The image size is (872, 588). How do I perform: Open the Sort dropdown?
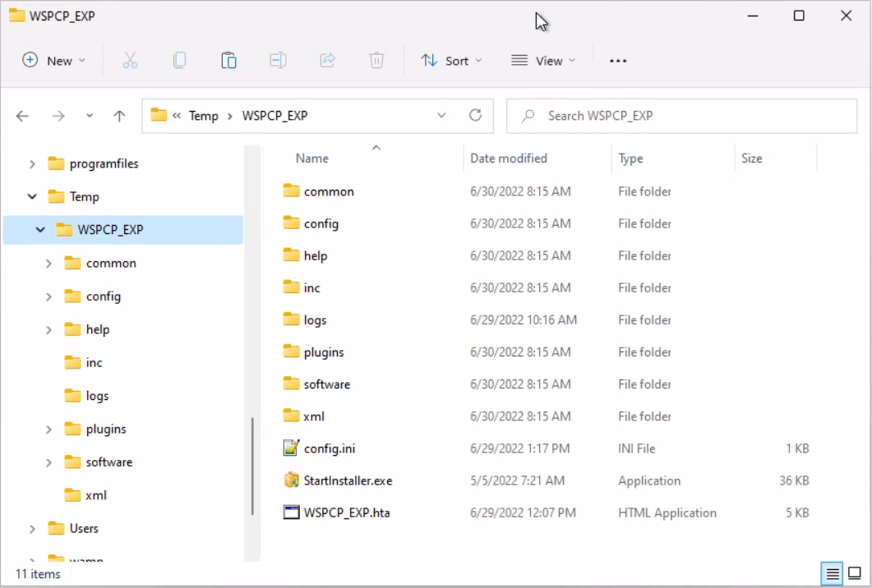(x=450, y=60)
